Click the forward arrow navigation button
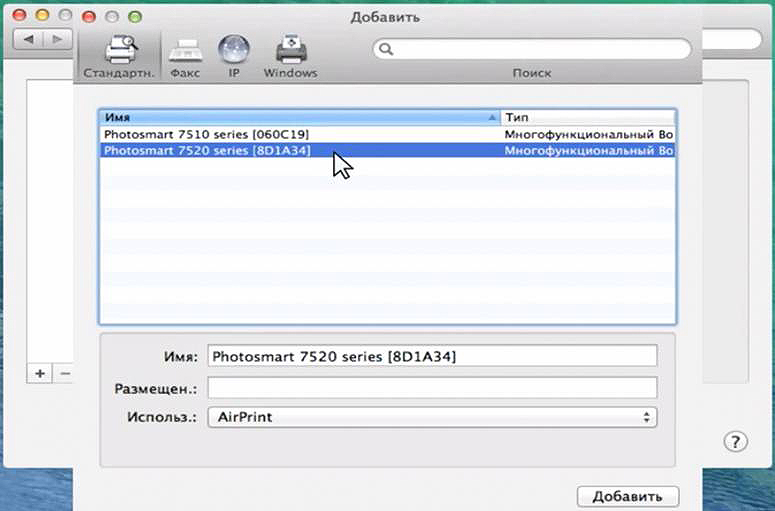 click(59, 40)
